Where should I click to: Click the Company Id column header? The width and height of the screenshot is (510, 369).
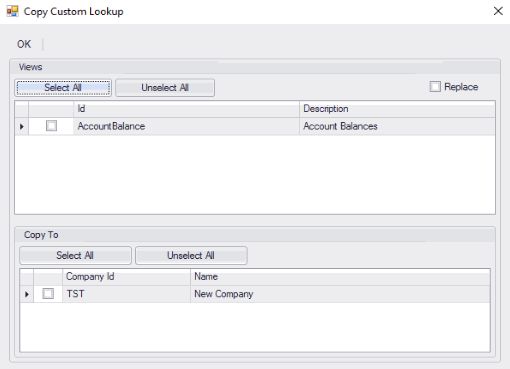tap(126, 277)
